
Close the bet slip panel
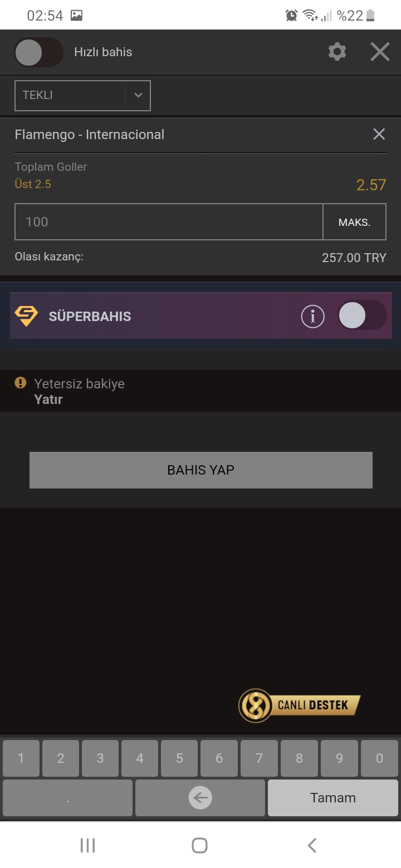380,52
